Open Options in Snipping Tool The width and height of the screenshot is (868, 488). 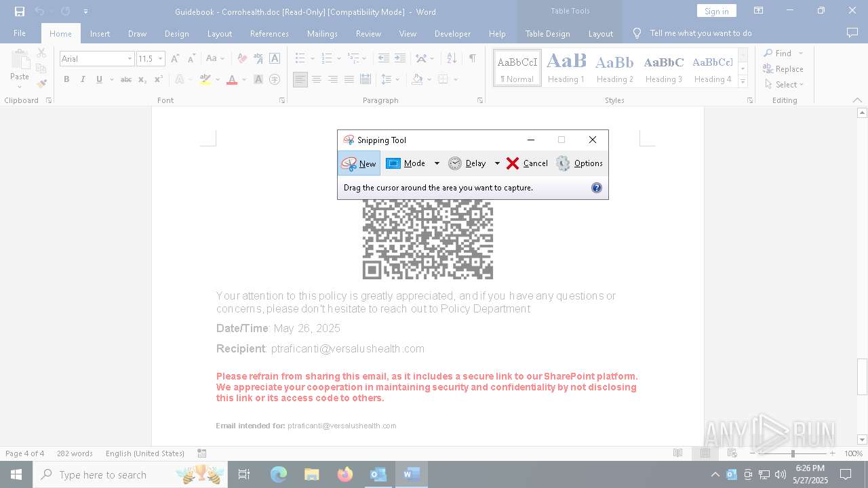(x=579, y=163)
